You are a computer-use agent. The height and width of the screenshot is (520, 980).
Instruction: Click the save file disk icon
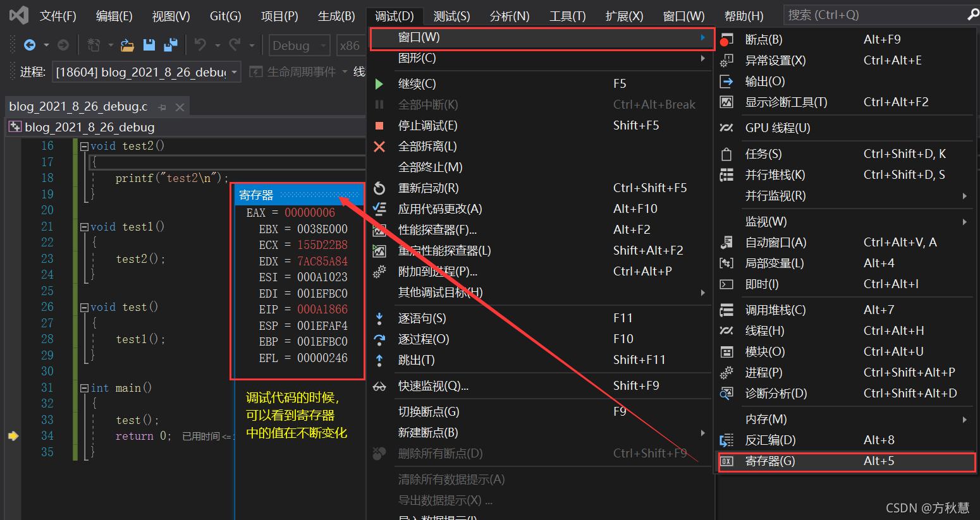(x=149, y=45)
